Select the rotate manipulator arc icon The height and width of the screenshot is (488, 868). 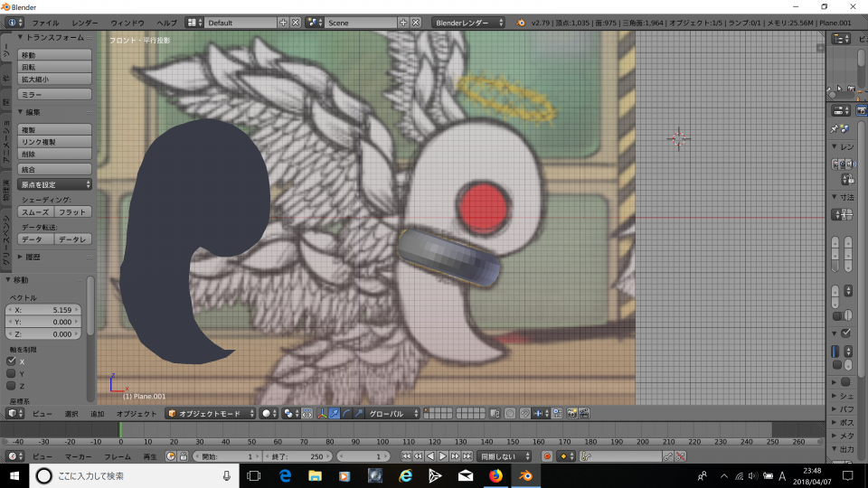[346, 413]
